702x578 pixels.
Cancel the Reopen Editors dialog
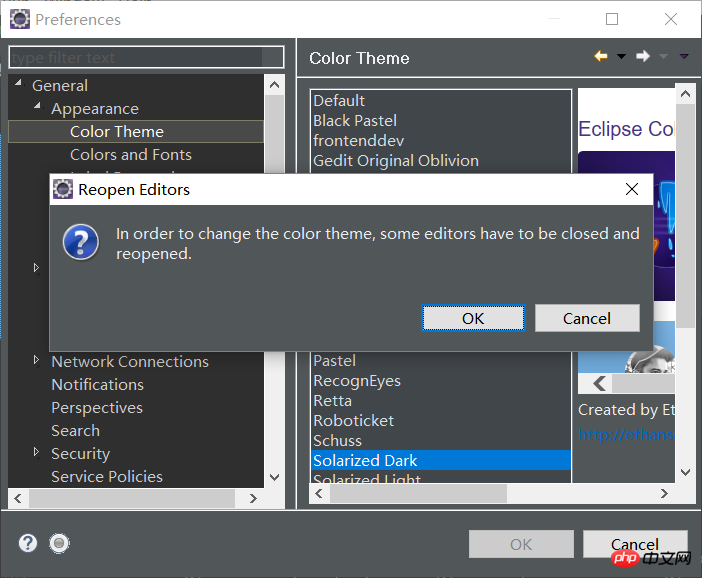point(587,318)
